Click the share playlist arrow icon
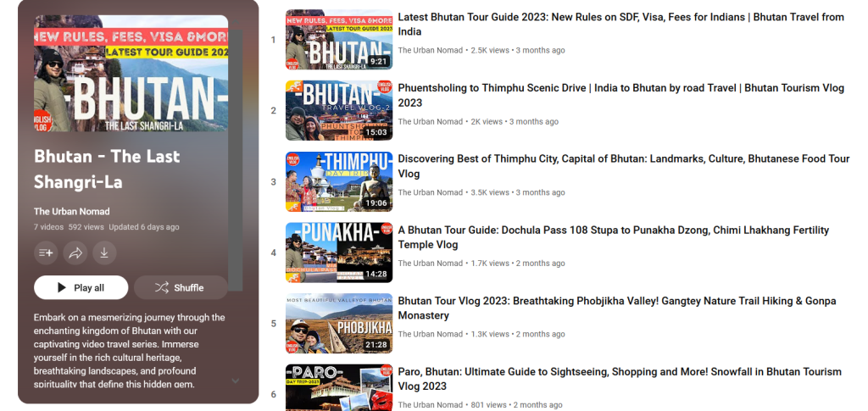Screen dimensions: 868x411 point(75,253)
